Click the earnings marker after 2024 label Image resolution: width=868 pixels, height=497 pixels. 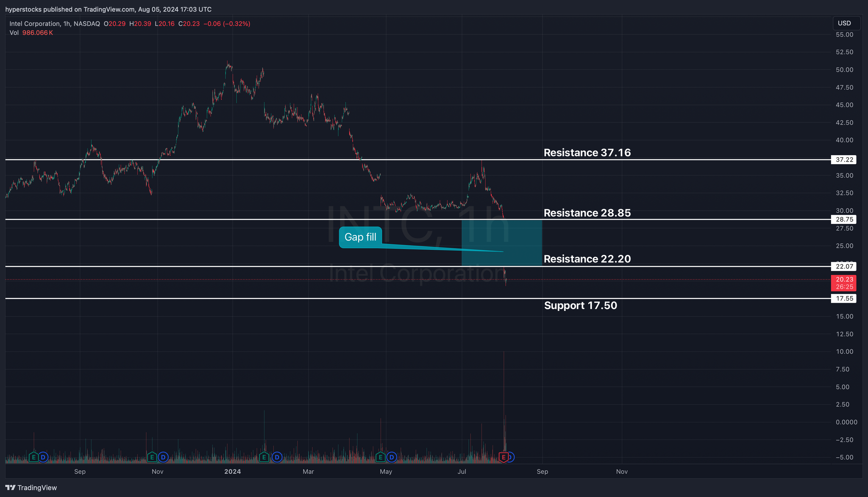[x=264, y=457]
